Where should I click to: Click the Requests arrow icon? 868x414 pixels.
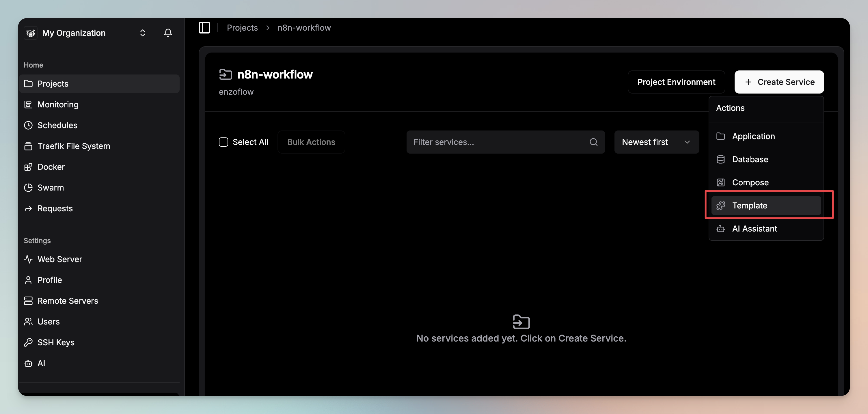pos(28,208)
